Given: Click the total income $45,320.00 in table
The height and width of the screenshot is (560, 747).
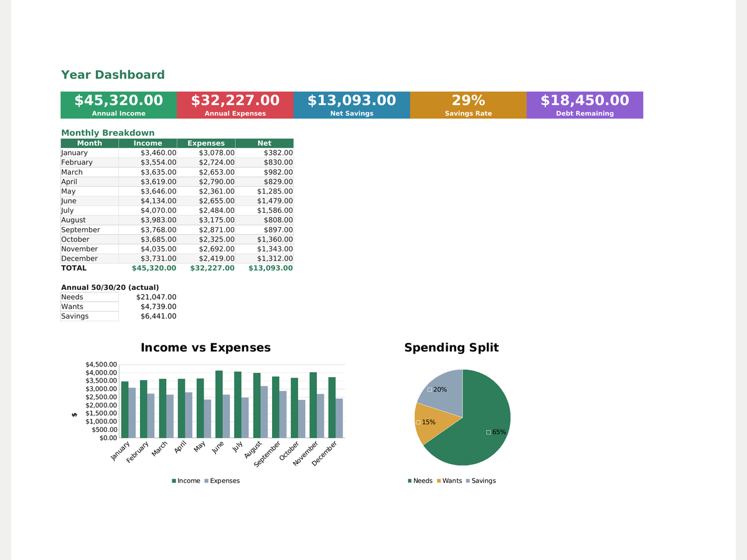Looking at the screenshot, I should [x=154, y=268].
